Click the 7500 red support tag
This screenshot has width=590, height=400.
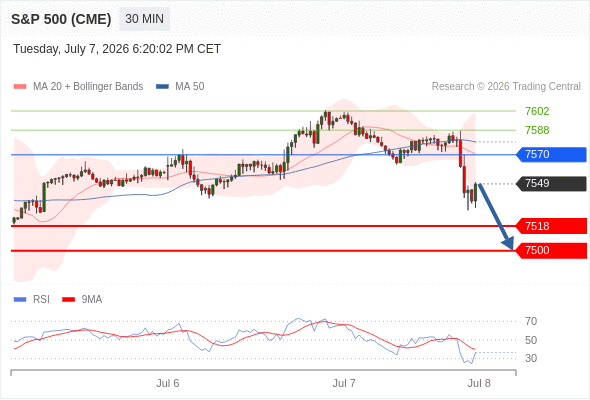click(551, 251)
